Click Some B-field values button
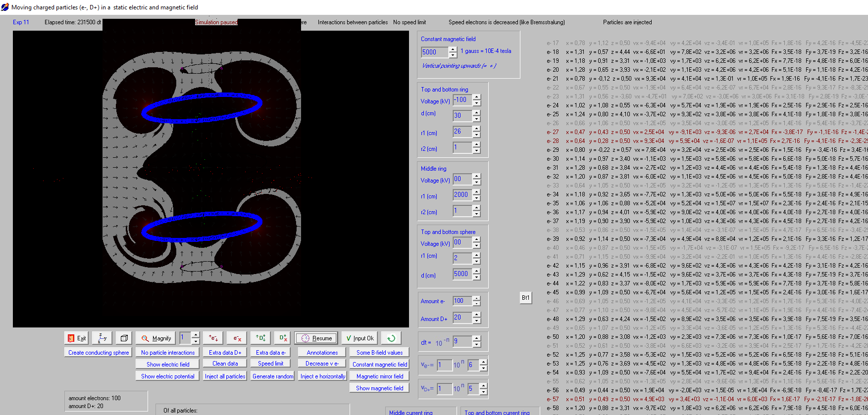 point(380,353)
